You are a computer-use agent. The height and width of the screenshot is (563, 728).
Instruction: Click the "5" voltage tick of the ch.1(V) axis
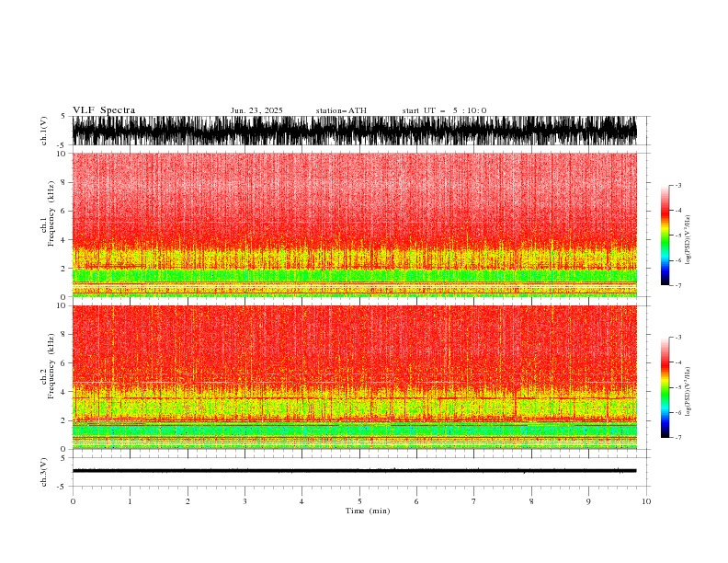click(63, 117)
